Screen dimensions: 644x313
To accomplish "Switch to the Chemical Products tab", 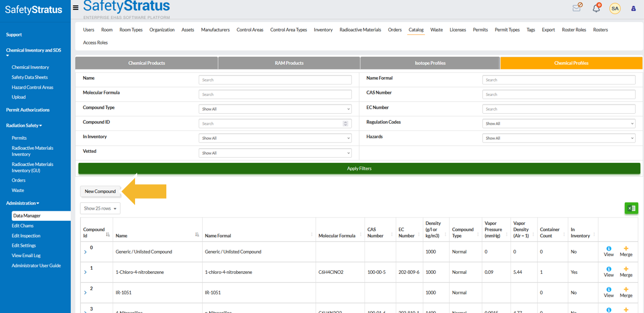I will pos(147,63).
